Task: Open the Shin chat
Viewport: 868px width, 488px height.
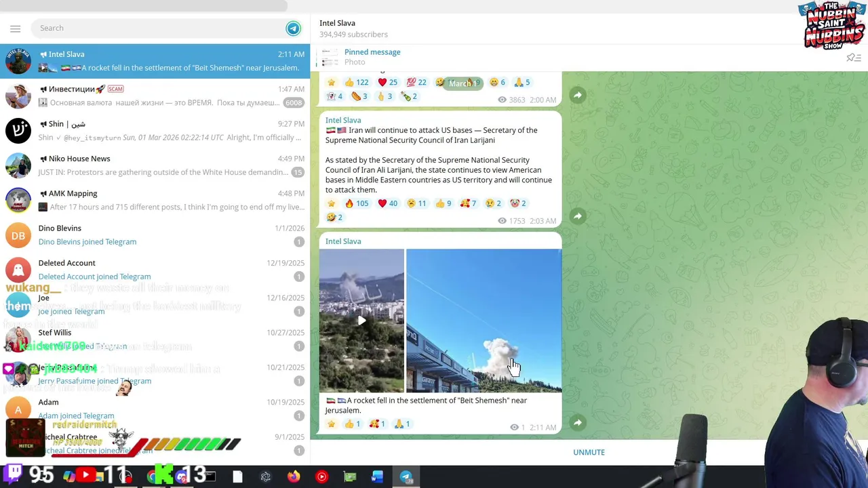Action: tap(155, 131)
